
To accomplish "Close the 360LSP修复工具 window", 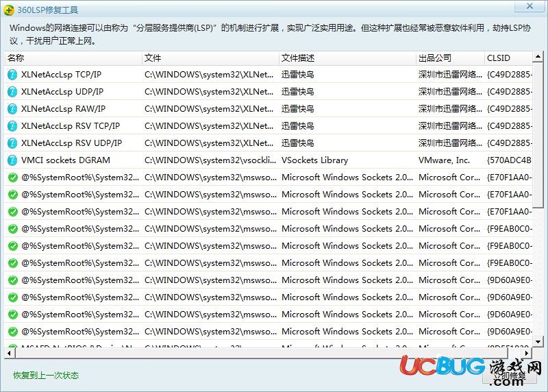I will [x=530, y=6].
